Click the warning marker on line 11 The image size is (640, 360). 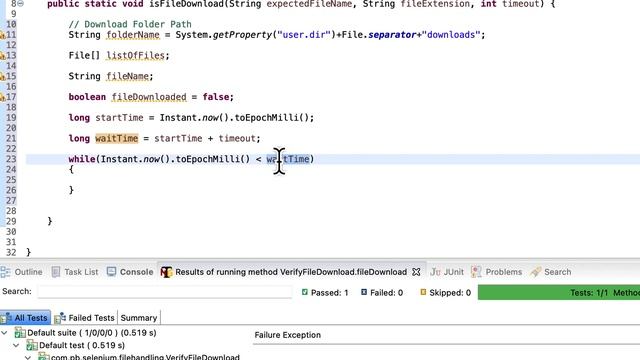(x=2, y=35)
